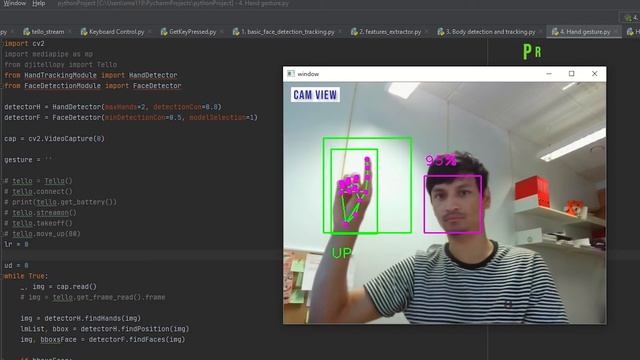Viewport: 640px width, 360px height.
Task: Click the commented 'tello.connect()' line
Action: coord(38,191)
